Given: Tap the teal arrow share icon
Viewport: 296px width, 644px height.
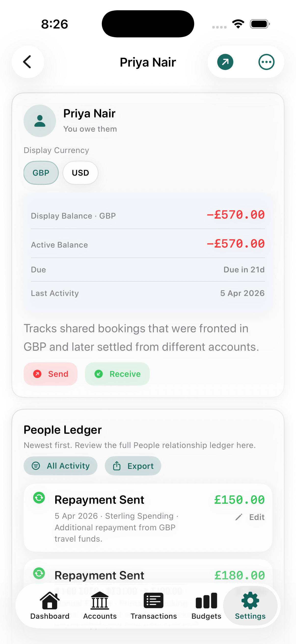Looking at the screenshot, I should (225, 62).
